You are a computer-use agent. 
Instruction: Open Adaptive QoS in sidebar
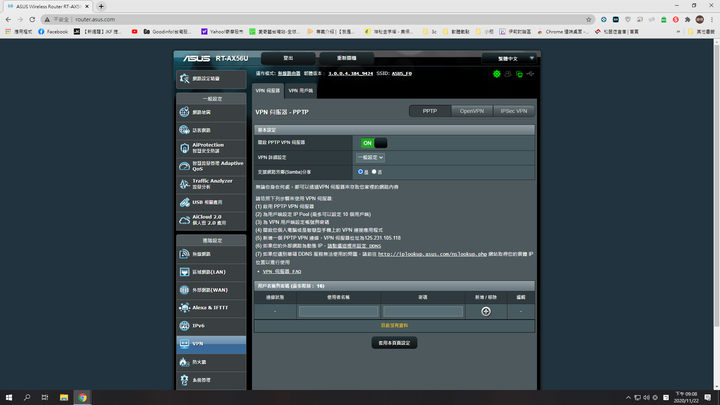tap(211, 166)
